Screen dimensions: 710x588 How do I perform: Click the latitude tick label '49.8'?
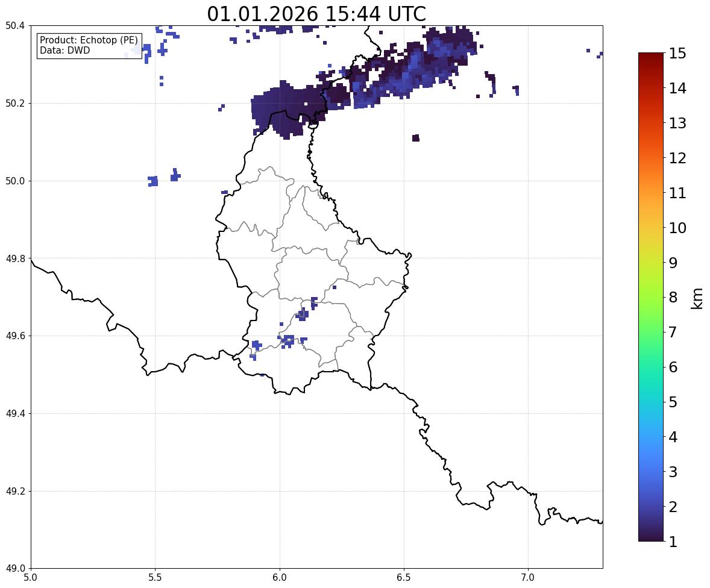[15, 258]
